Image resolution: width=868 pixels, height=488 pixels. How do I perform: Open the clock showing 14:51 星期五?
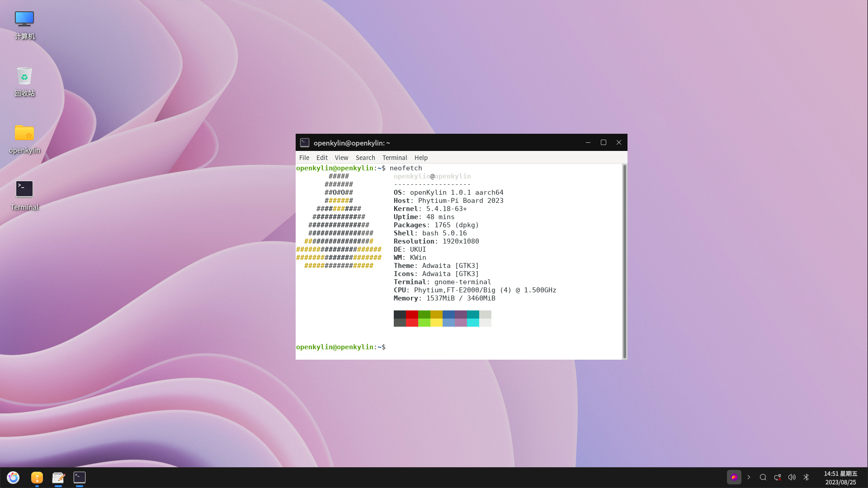point(840,478)
